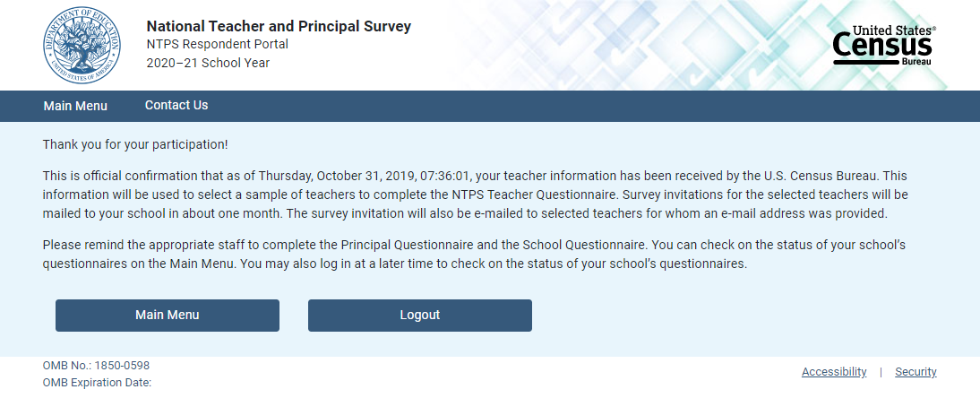Click the OMB Expiration Date label

click(97, 384)
